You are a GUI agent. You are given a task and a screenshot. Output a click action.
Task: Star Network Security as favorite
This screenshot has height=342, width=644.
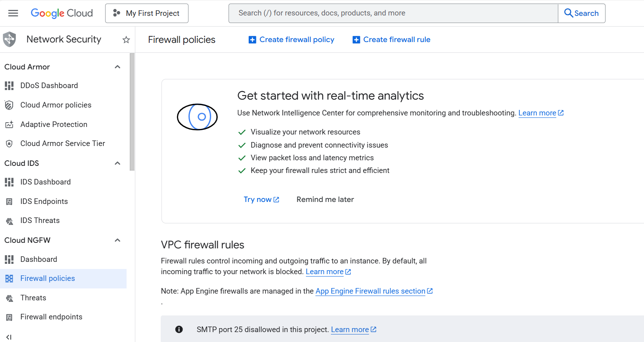(126, 39)
